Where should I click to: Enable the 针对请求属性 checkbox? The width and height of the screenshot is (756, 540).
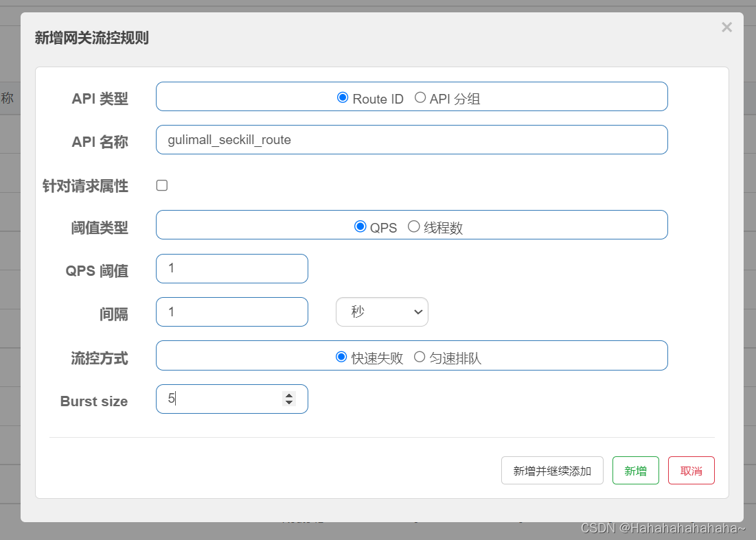click(x=161, y=185)
